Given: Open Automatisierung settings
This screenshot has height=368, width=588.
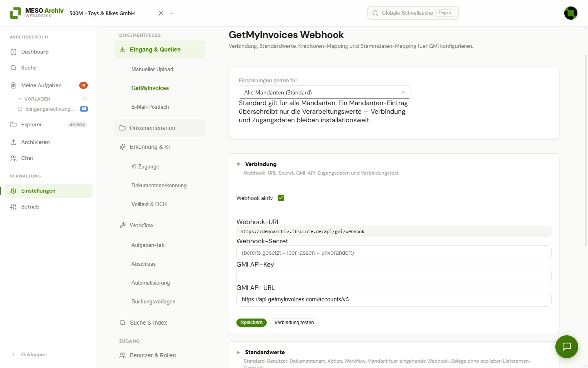Looking at the screenshot, I should click(151, 283).
